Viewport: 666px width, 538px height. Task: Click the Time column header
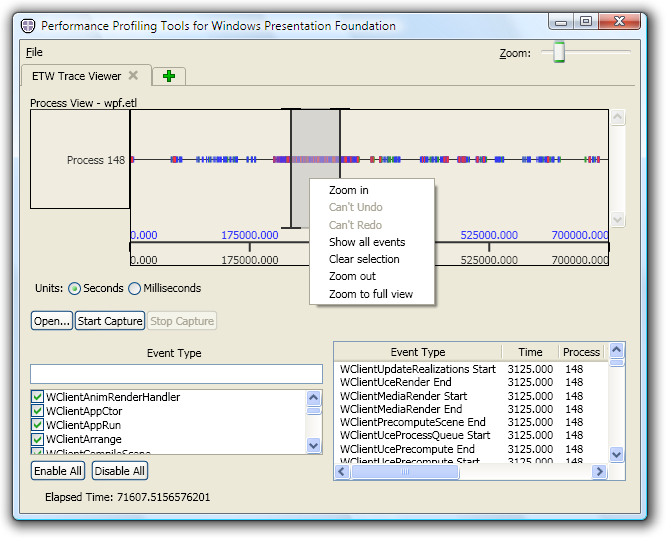point(530,352)
